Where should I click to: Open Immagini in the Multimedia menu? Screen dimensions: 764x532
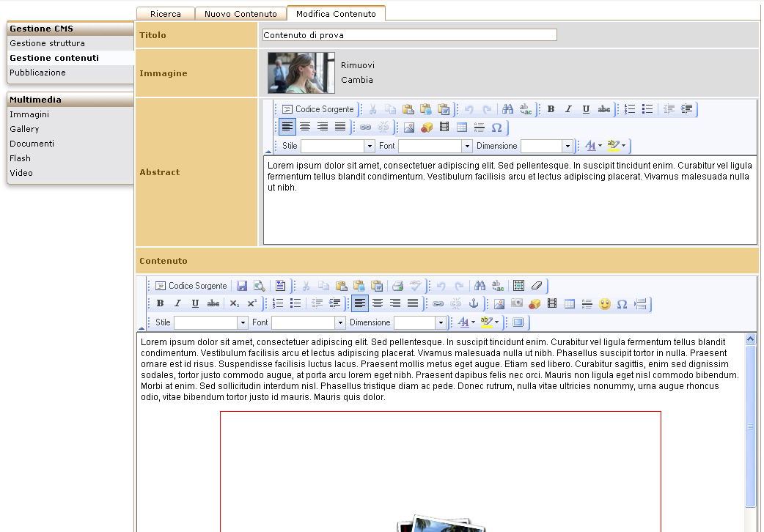[x=29, y=114]
